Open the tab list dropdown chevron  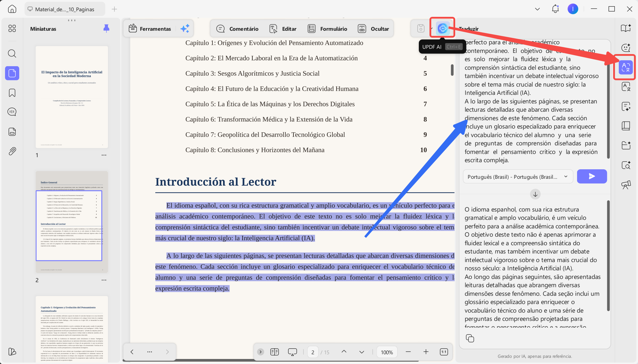tap(537, 9)
